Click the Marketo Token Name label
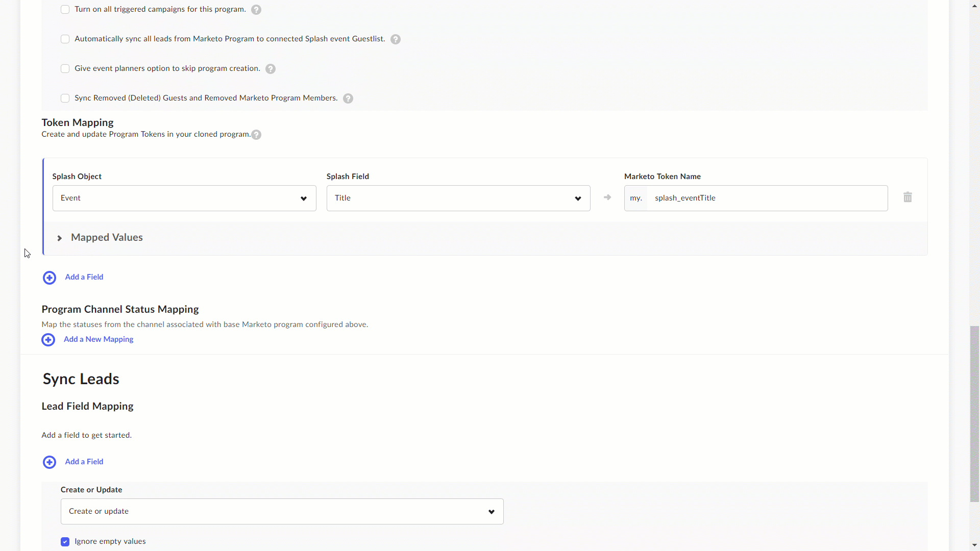This screenshot has width=980, height=551. coord(663,177)
